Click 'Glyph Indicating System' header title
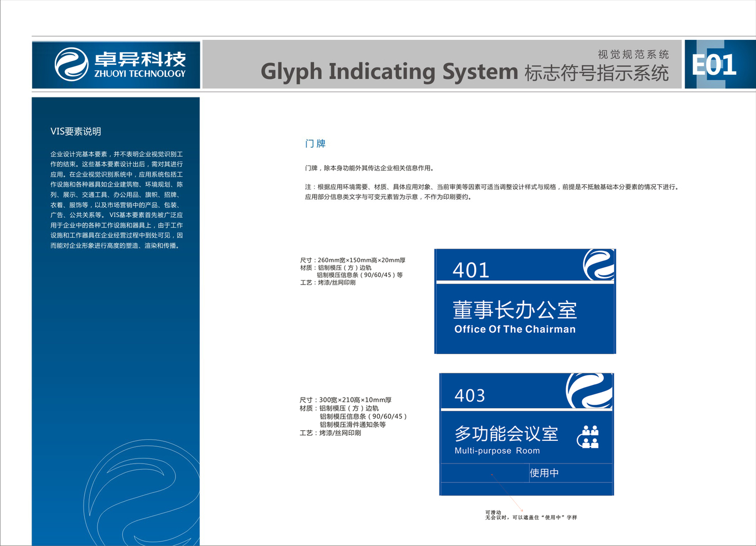Screen dimensions: 756x546 (x=389, y=72)
